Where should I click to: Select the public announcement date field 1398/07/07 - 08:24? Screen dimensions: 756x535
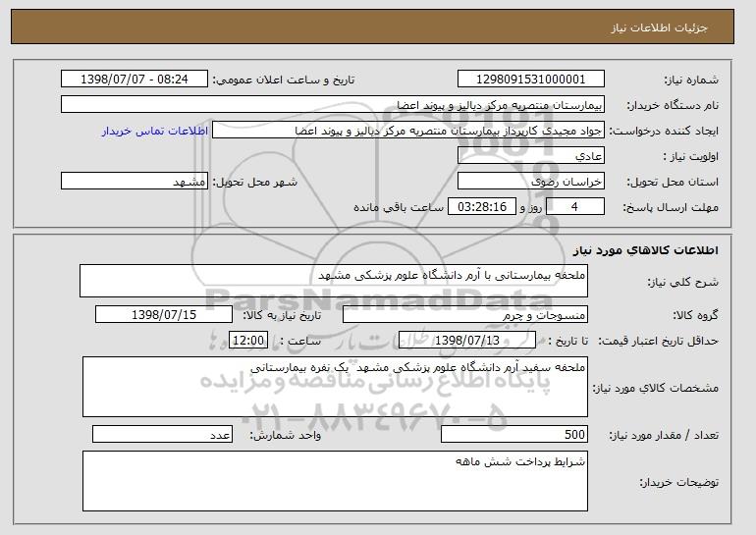click(x=135, y=80)
